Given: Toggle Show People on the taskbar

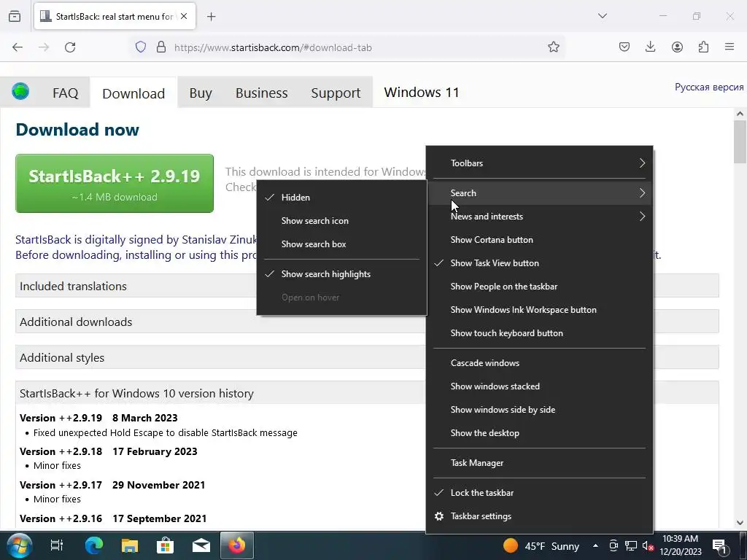Looking at the screenshot, I should coord(539,286).
